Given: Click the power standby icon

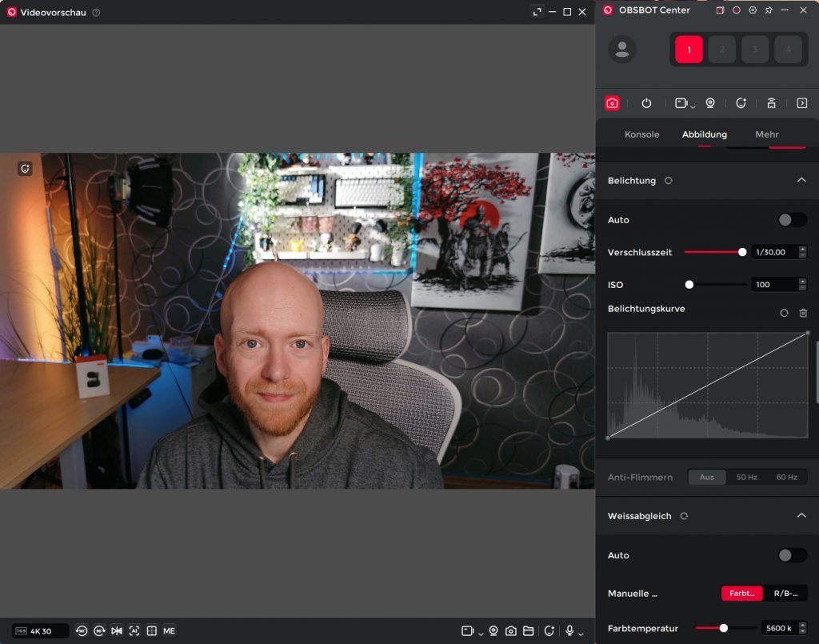Looking at the screenshot, I should pyautogui.click(x=646, y=103).
